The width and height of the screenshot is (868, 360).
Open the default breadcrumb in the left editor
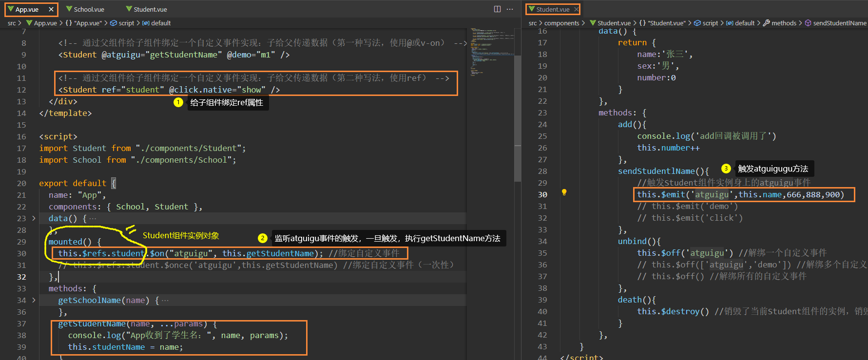(x=156, y=23)
